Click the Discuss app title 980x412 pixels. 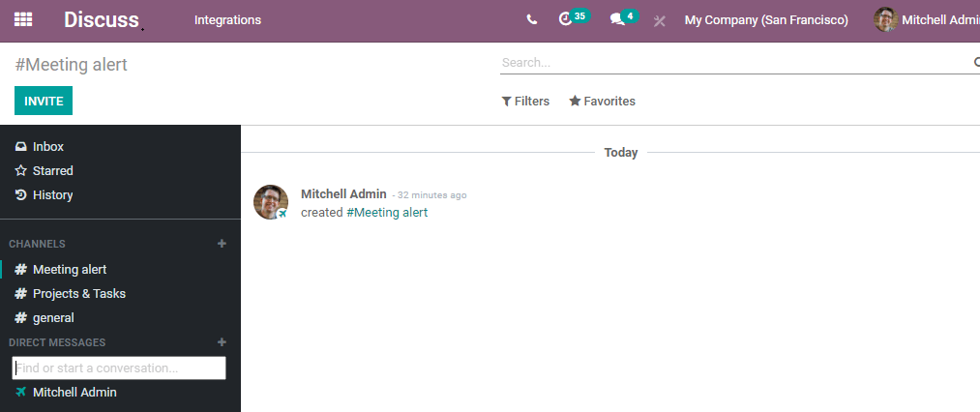(x=102, y=20)
